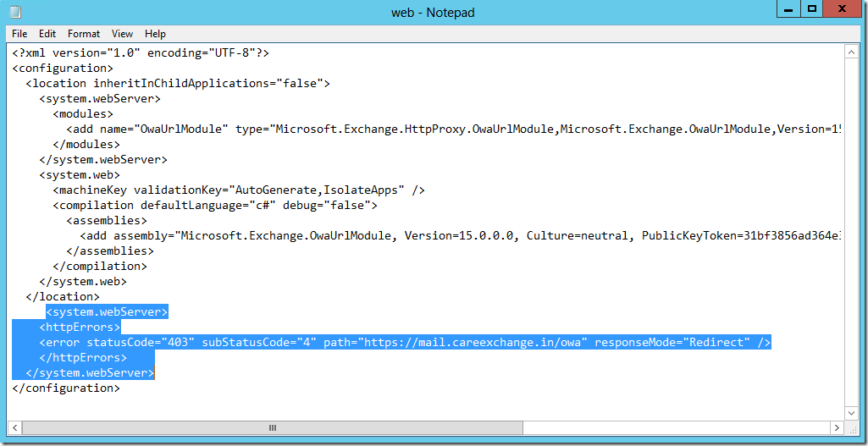This screenshot has height=446, width=868.
Task: Click the error statusCode="403" line
Action: [x=405, y=342]
